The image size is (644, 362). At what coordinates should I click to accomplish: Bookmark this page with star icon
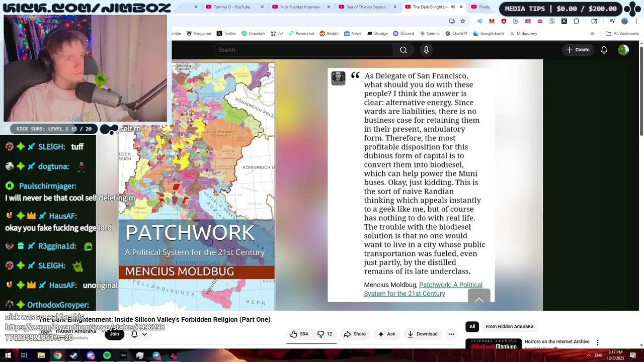(x=463, y=21)
